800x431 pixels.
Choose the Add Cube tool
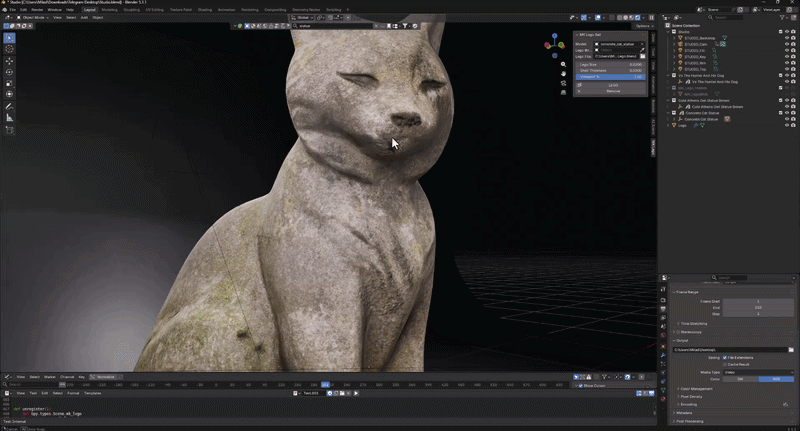point(9,130)
